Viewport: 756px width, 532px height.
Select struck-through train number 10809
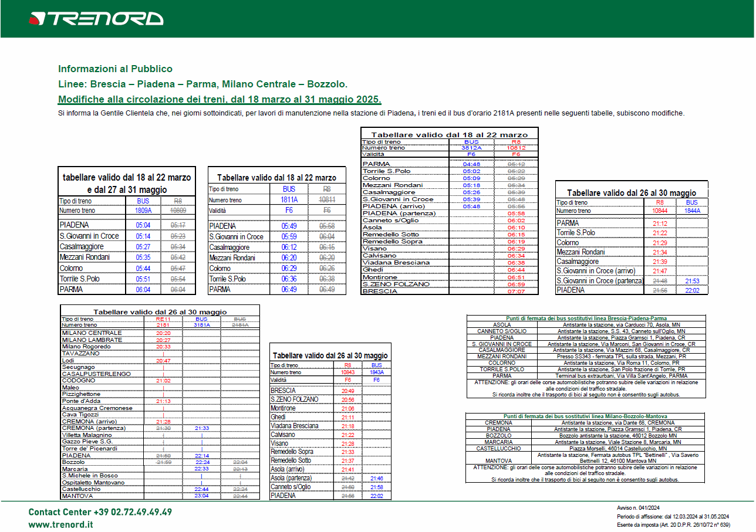coord(178,210)
